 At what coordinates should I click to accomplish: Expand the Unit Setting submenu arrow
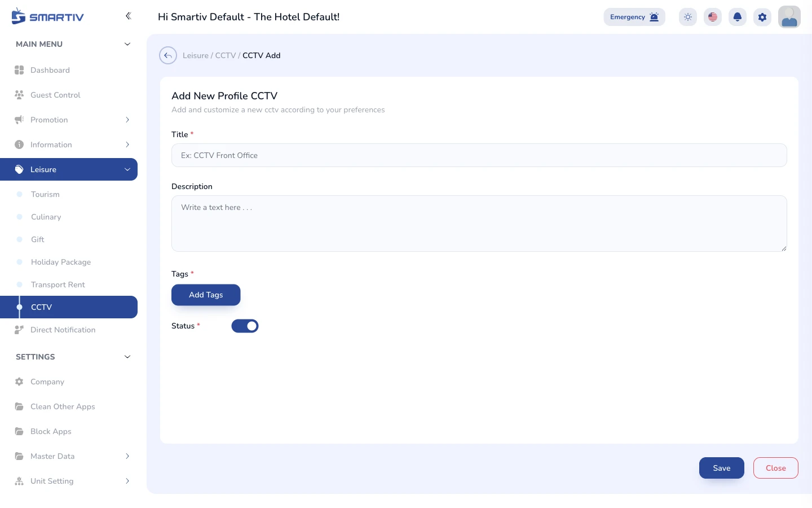tap(127, 481)
